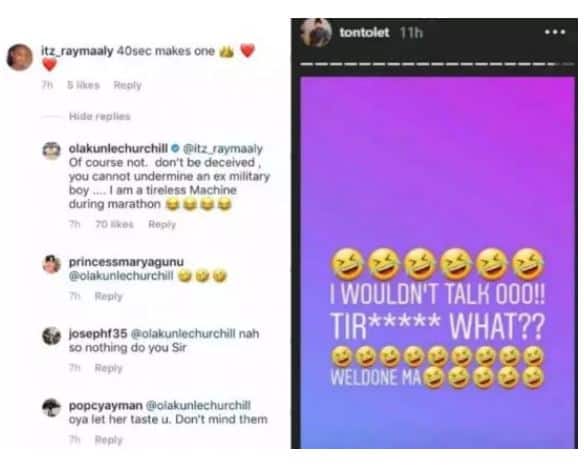Open itz_raymaaly's profile picture
Screen dimensions: 584x467
pyautogui.click(x=20, y=57)
